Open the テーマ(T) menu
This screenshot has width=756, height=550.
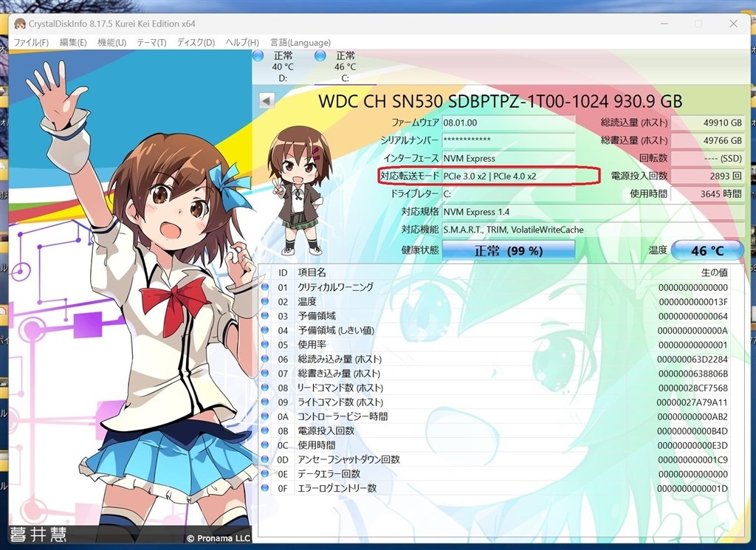151,42
